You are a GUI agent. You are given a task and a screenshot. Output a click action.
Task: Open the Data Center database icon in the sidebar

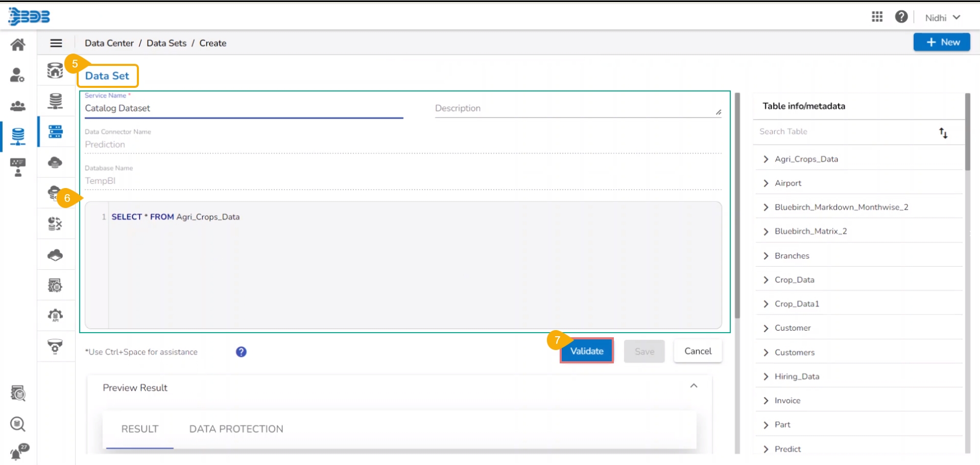[x=18, y=136]
